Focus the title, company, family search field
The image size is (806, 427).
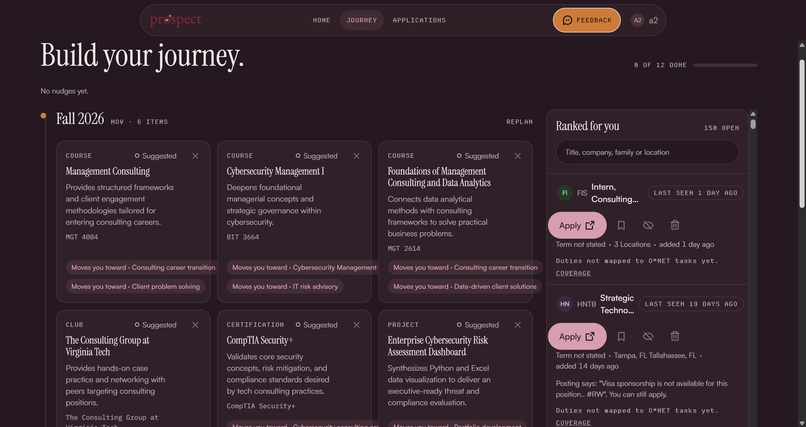click(647, 152)
